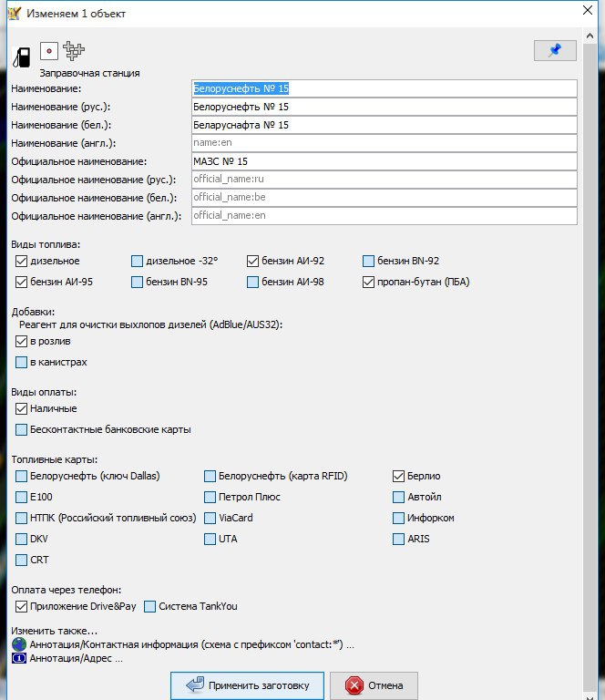Uncheck бензин АИ-92 checkbox
The image size is (605, 700).
(x=252, y=262)
